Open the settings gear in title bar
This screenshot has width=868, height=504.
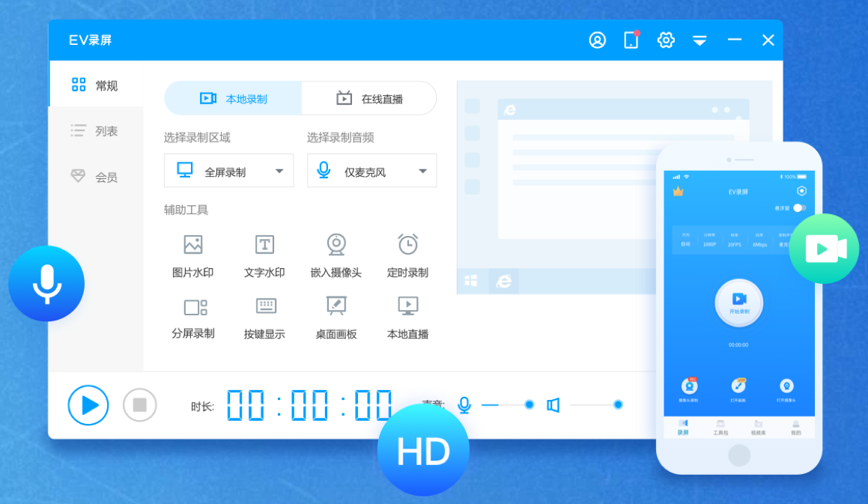point(666,40)
